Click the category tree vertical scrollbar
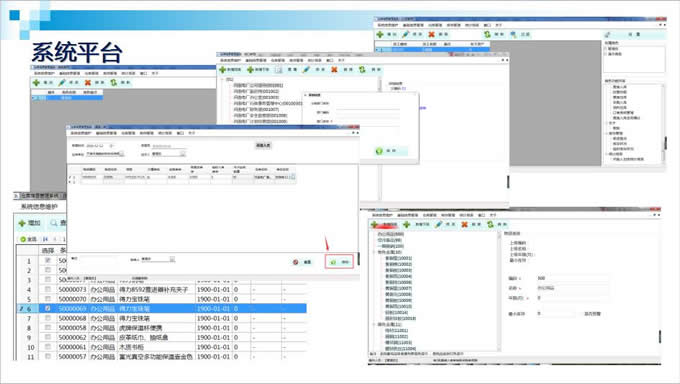The height and width of the screenshot is (384, 680). pyautogui.click(x=499, y=291)
